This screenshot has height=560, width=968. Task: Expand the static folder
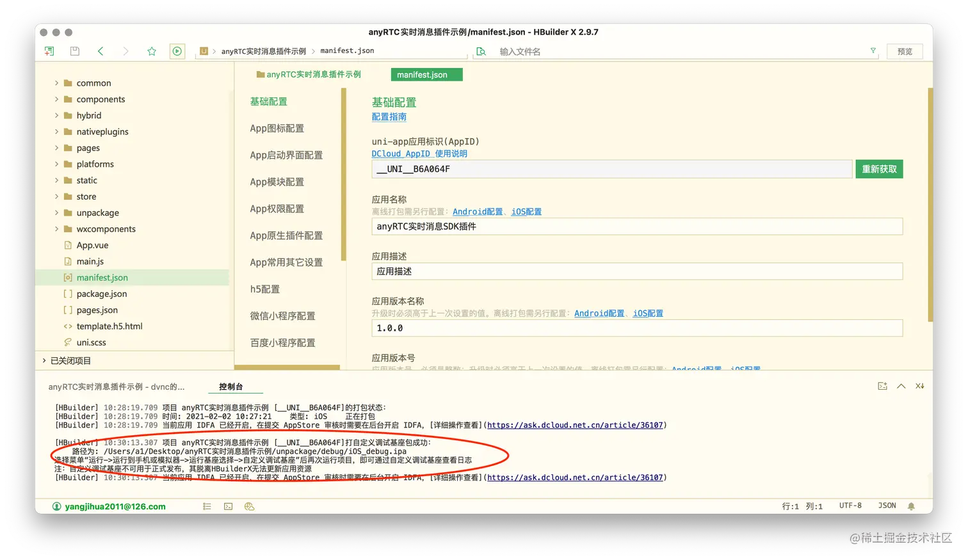[56, 180]
